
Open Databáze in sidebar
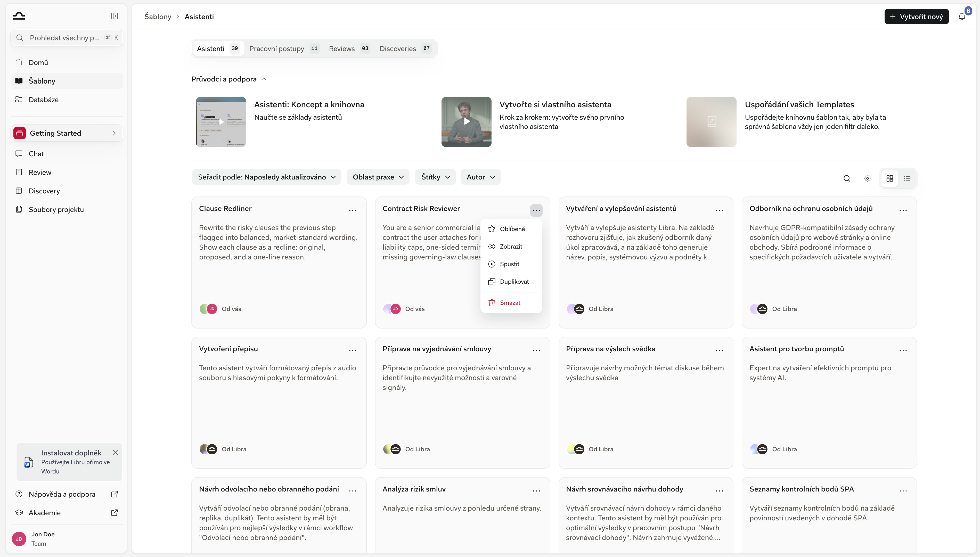(67, 100)
